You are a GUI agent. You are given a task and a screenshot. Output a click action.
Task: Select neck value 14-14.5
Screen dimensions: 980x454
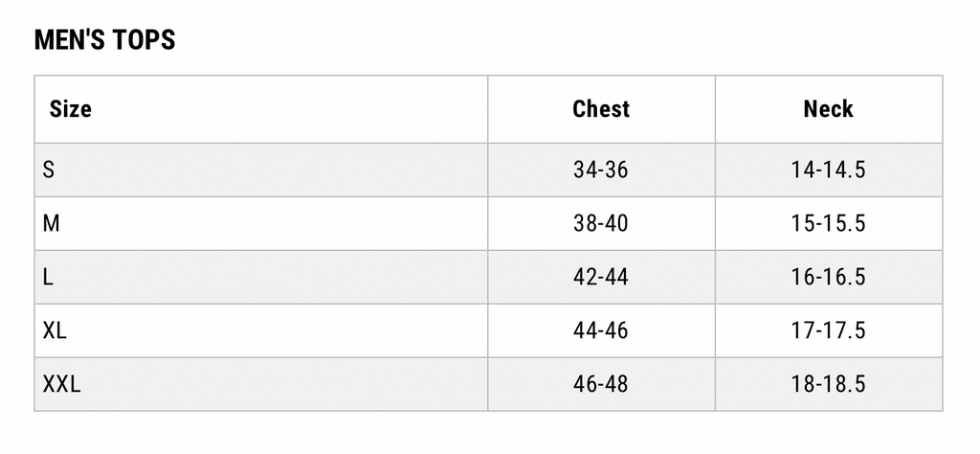[x=829, y=170]
